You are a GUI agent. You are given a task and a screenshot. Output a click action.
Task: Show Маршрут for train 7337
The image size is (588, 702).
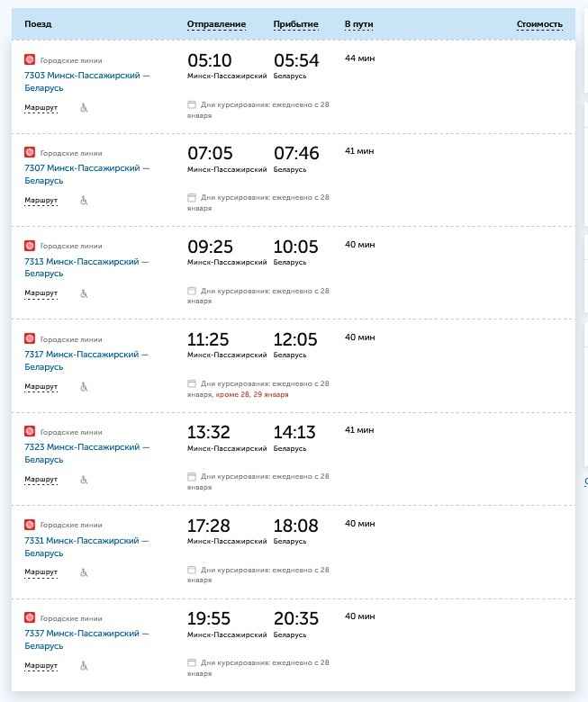point(41,666)
